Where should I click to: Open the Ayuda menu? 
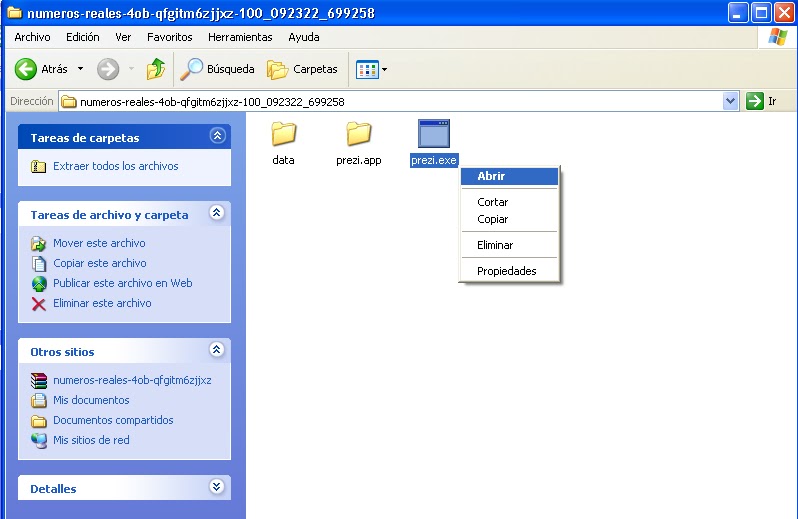[x=304, y=37]
